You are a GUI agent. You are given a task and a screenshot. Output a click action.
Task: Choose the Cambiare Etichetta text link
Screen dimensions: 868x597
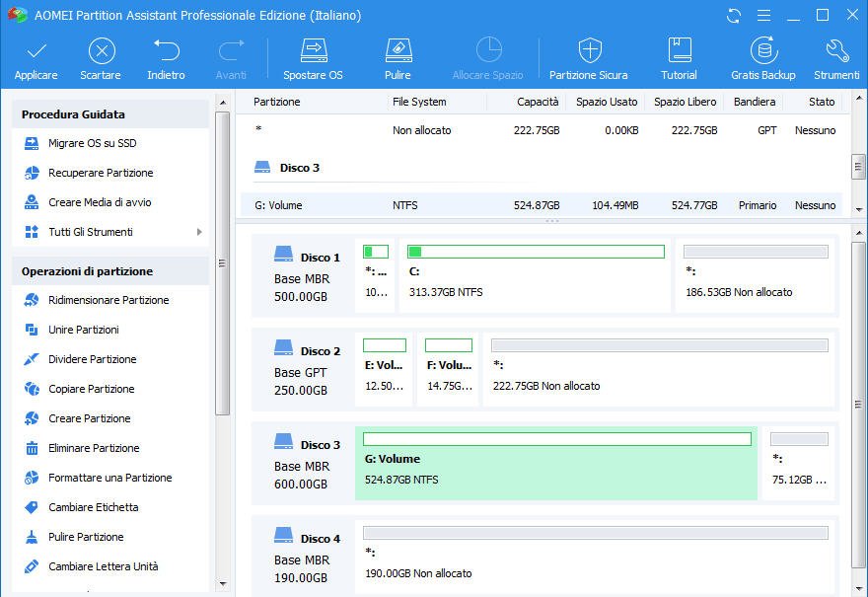tap(94, 507)
